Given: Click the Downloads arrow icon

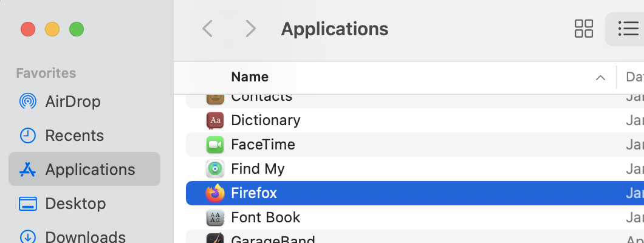Looking at the screenshot, I should coord(28,237).
